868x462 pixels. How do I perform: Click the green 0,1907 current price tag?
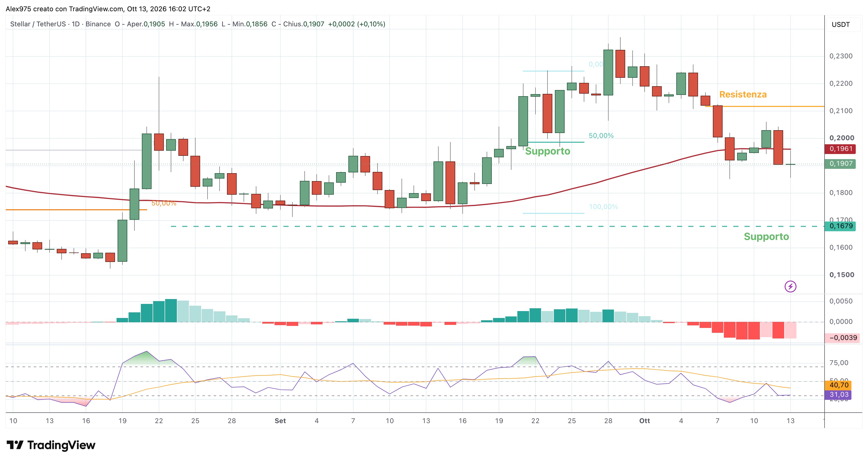[x=841, y=163]
